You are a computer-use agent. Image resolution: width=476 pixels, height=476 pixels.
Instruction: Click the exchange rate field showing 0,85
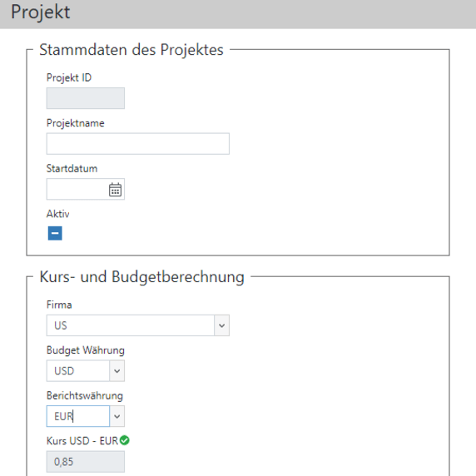click(x=86, y=462)
